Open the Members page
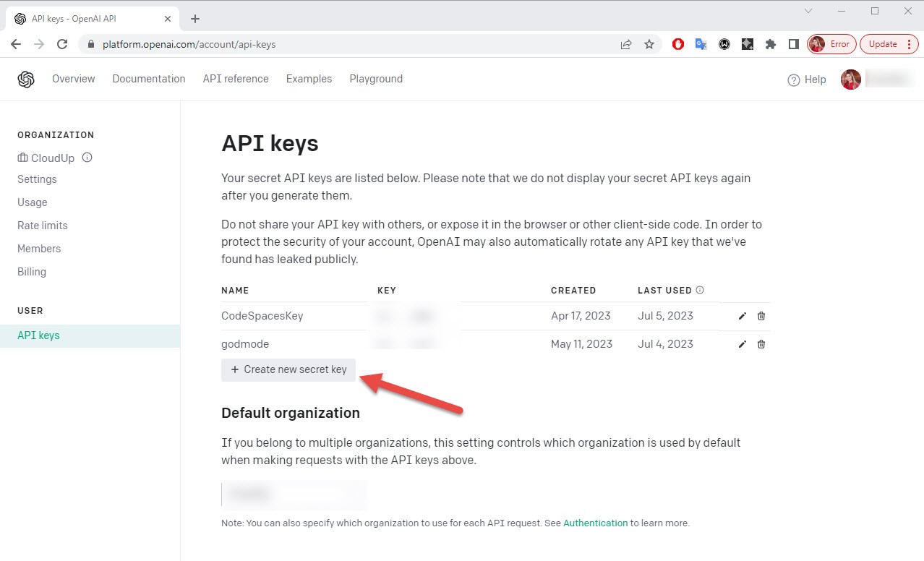The width and height of the screenshot is (924, 561). 39,249
